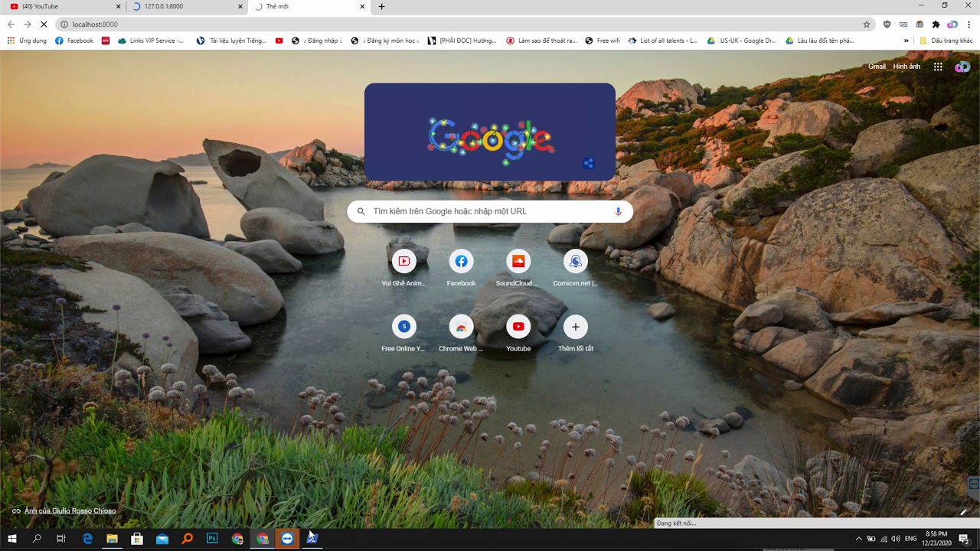Open Tài liệu luyện Tiếng bookmark
Image resolution: width=980 pixels, height=551 pixels.
coord(231,41)
